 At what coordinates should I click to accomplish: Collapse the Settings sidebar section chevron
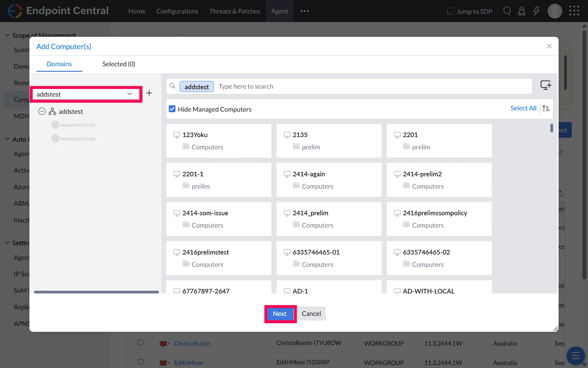[7, 243]
